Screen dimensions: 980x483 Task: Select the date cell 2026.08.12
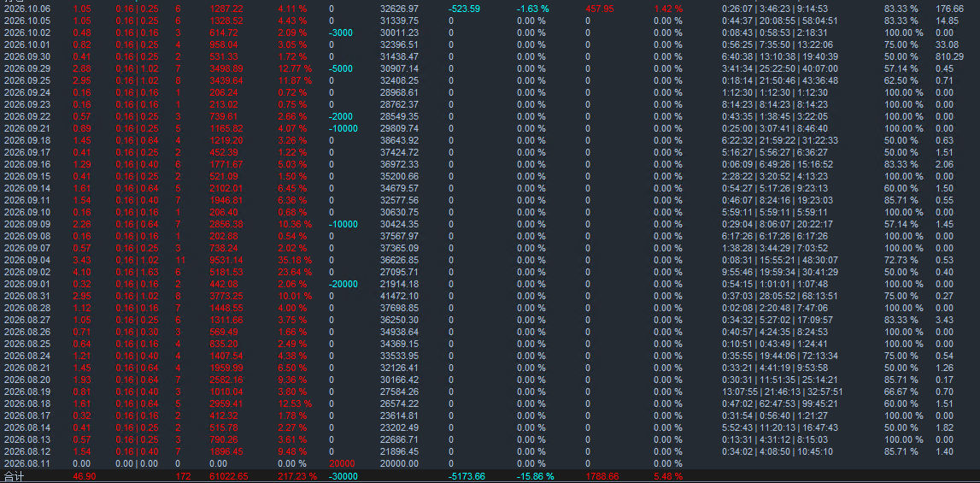point(27,451)
